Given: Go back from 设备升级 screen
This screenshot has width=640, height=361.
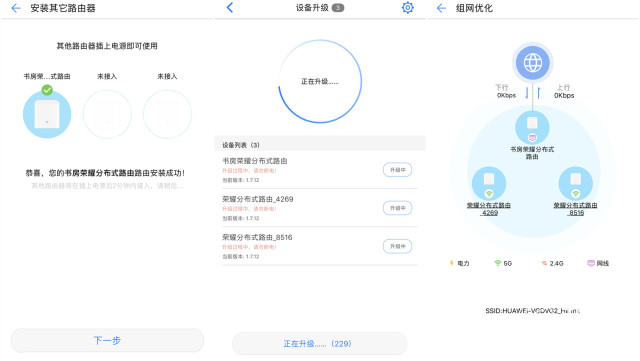Looking at the screenshot, I should 230,7.
